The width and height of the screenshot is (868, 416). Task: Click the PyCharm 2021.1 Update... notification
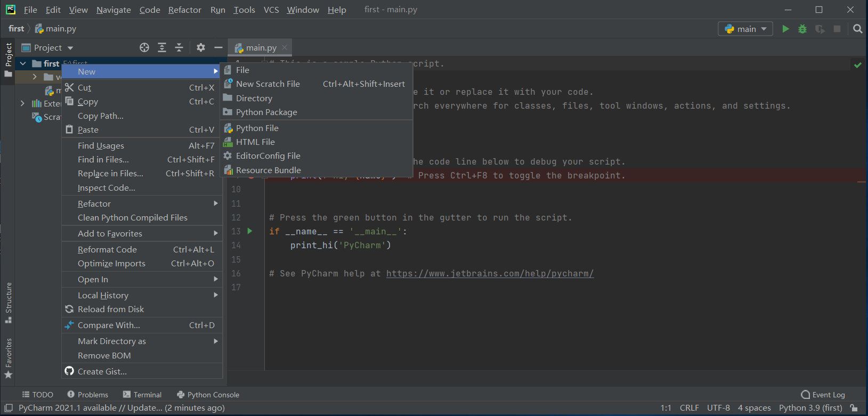(121, 408)
